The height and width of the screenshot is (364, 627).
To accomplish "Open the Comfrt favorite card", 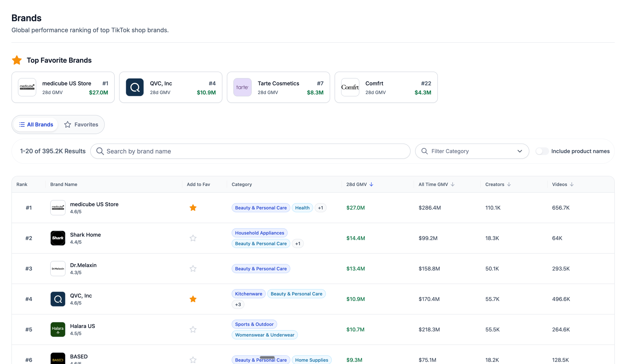I will (x=386, y=87).
